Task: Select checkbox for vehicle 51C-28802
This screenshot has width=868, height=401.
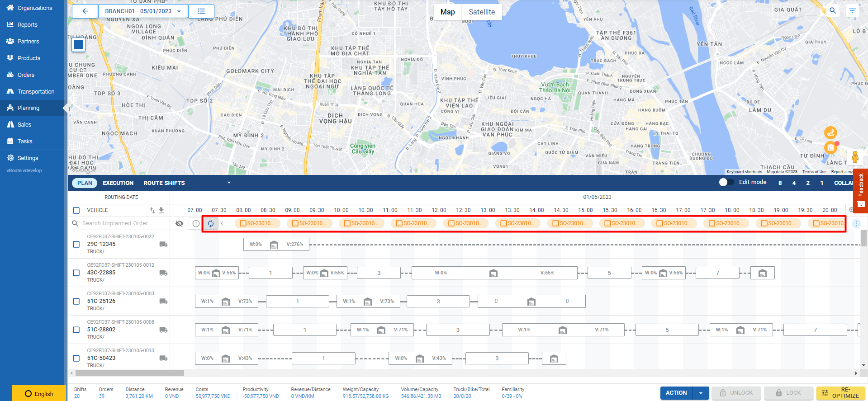Action: [x=76, y=330]
